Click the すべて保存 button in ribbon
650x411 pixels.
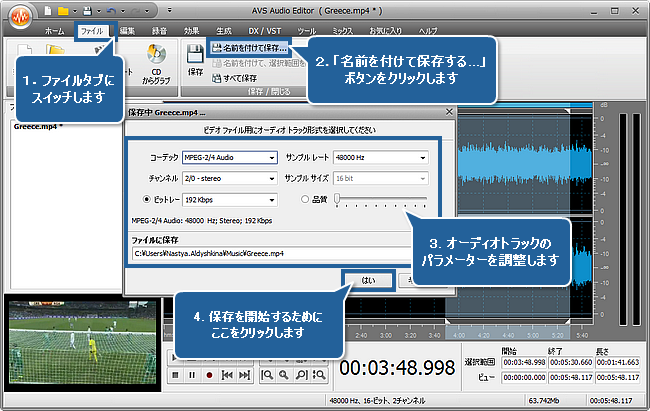(x=235, y=78)
